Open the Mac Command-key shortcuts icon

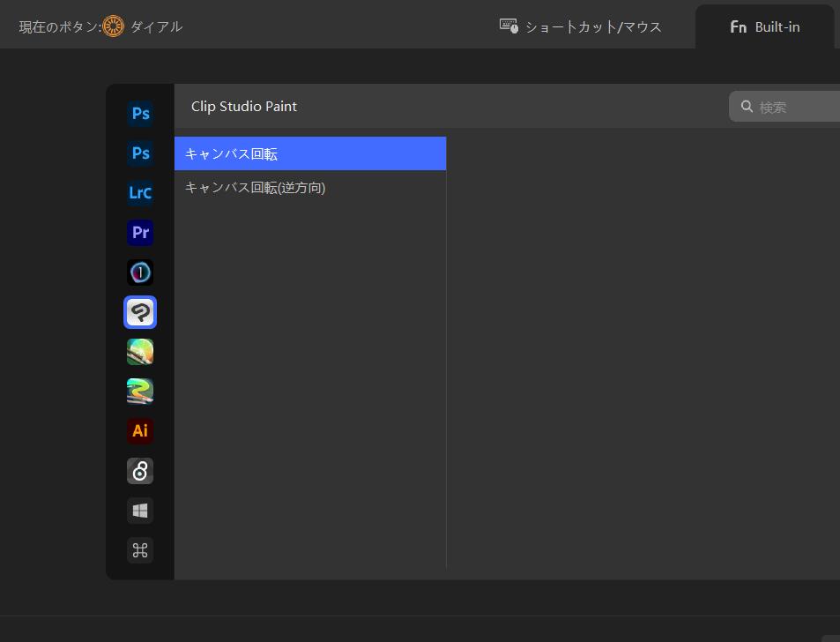click(140, 550)
